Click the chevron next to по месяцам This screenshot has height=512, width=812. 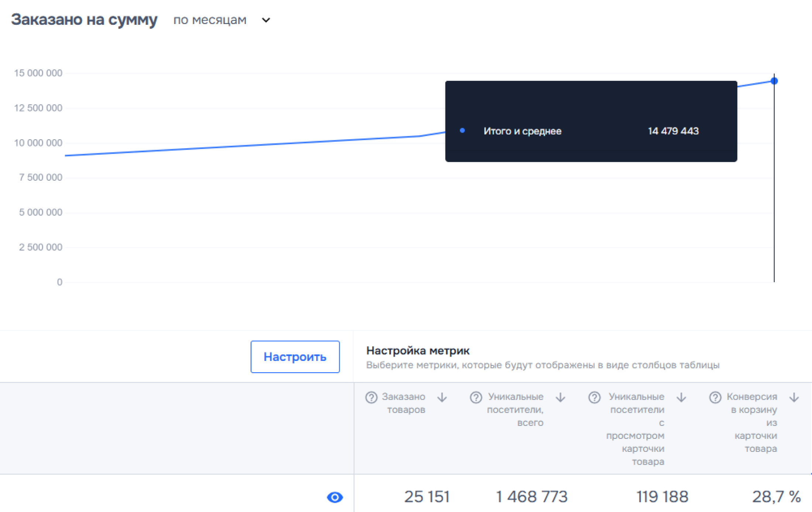pos(266,20)
